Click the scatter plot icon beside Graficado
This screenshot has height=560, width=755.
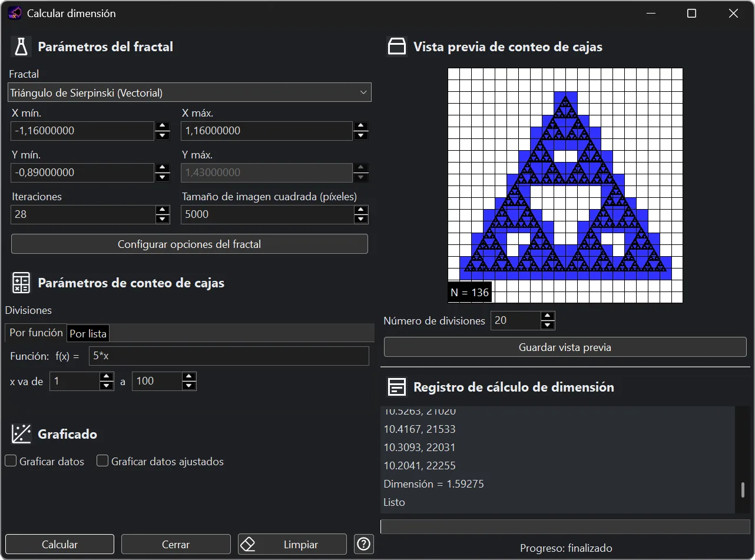21,434
